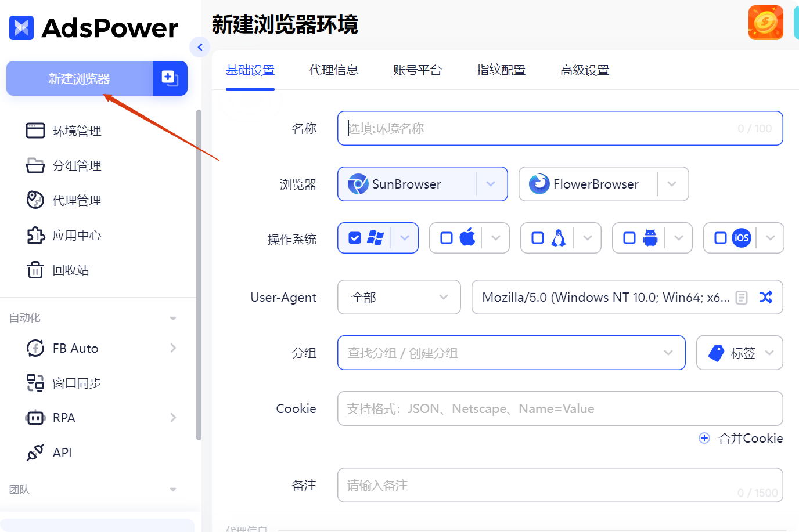Check the Linux operating system checkbox
This screenshot has height=532, width=799.
coord(538,238)
